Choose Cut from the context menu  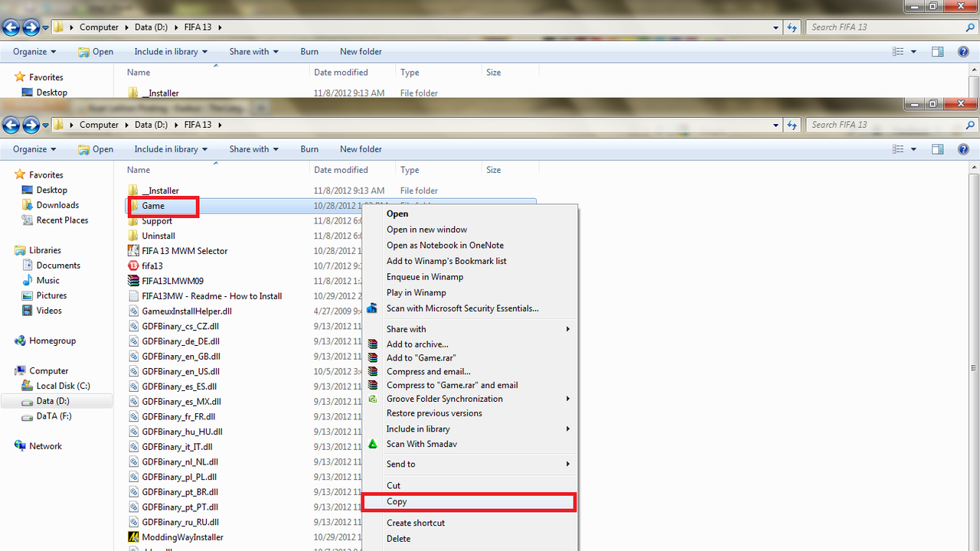469,486
